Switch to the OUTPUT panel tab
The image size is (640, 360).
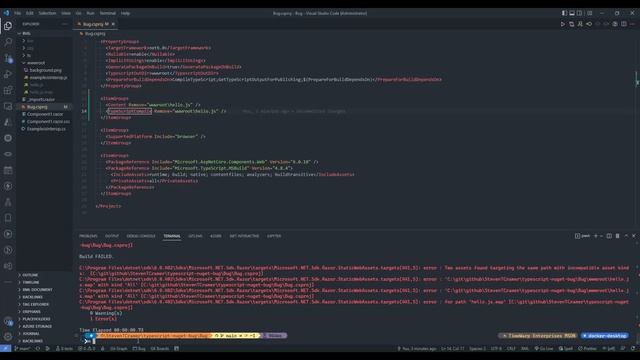pyautogui.click(x=112, y=236)
